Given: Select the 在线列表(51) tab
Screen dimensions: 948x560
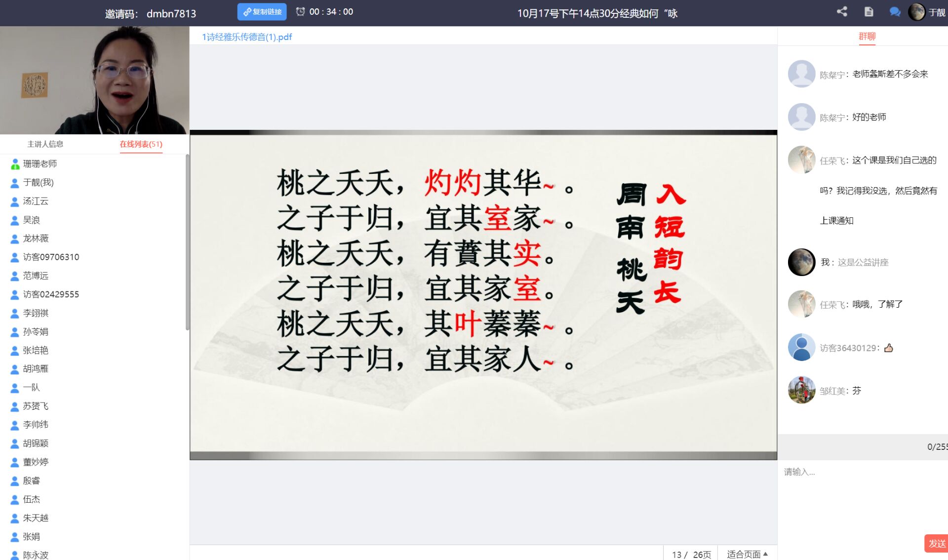Looking at the screenshot, I should tap(141, 144).
